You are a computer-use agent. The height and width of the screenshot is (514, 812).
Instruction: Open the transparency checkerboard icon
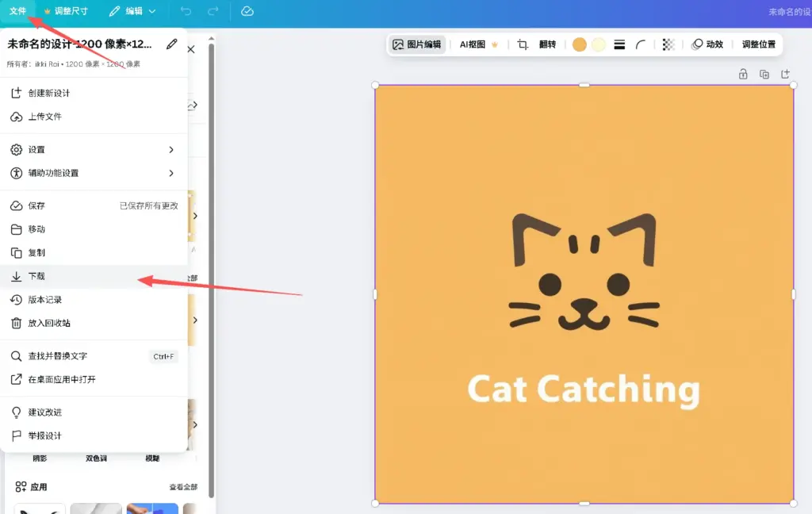click(668, 44)
